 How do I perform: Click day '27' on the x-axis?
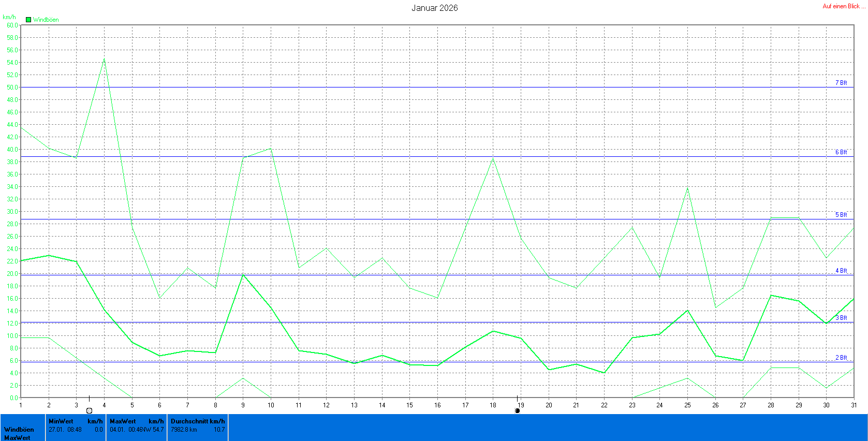click(743, 405)
